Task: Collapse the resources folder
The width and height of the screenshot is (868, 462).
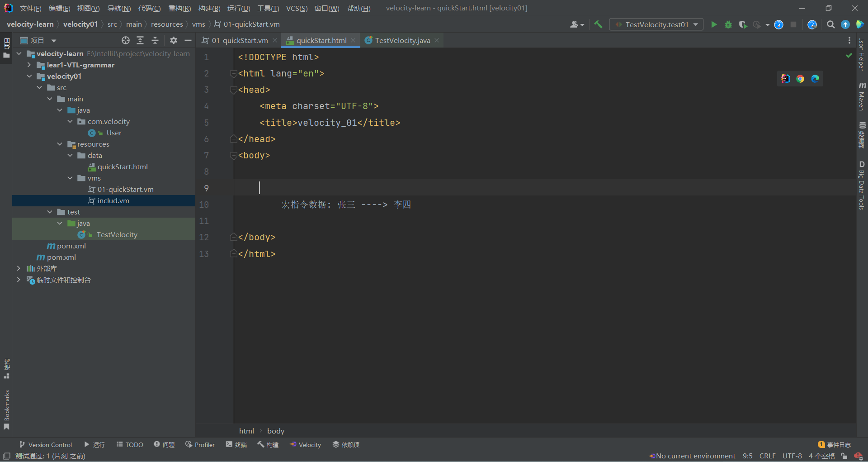Action: (x=60, y=144)
